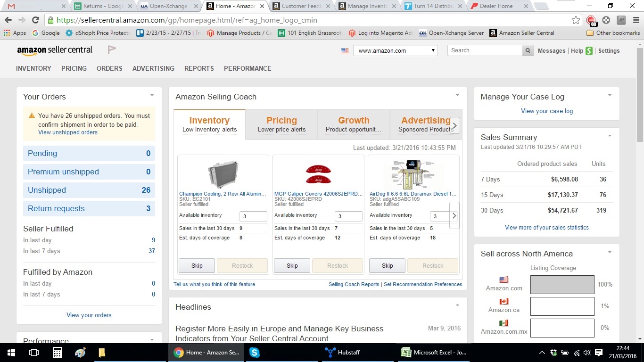
Task: Reload the page with the refresh icon
Action: tap(35, 20)
